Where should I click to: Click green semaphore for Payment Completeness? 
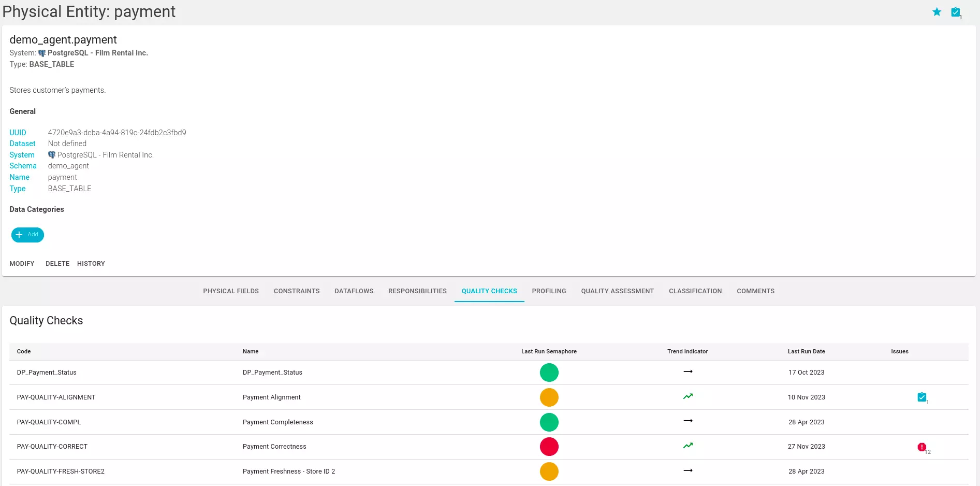coord(549,422)
